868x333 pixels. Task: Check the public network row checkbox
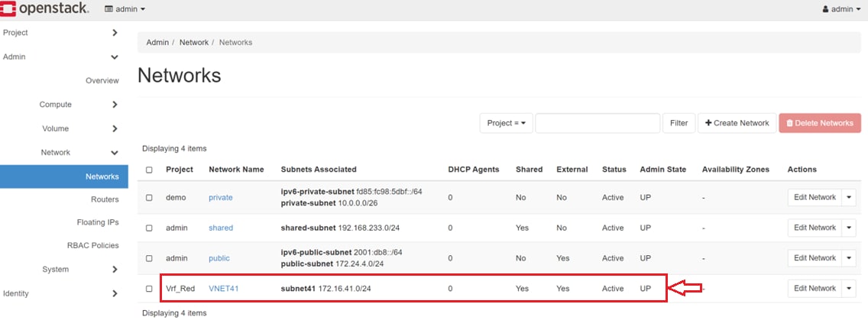(x=149, y=258)
